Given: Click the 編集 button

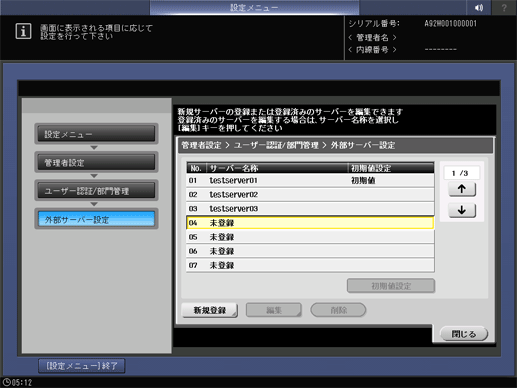Looking at the screenshot, I should (x=274, y=310).
